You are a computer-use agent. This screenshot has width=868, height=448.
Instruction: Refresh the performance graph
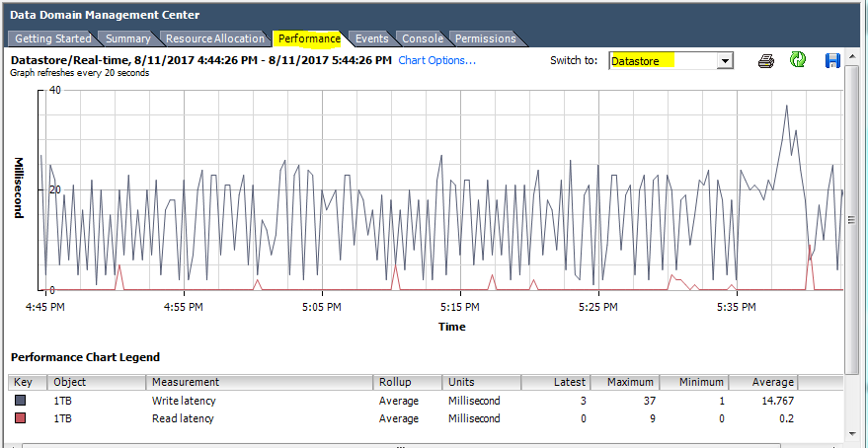[798, 61]
